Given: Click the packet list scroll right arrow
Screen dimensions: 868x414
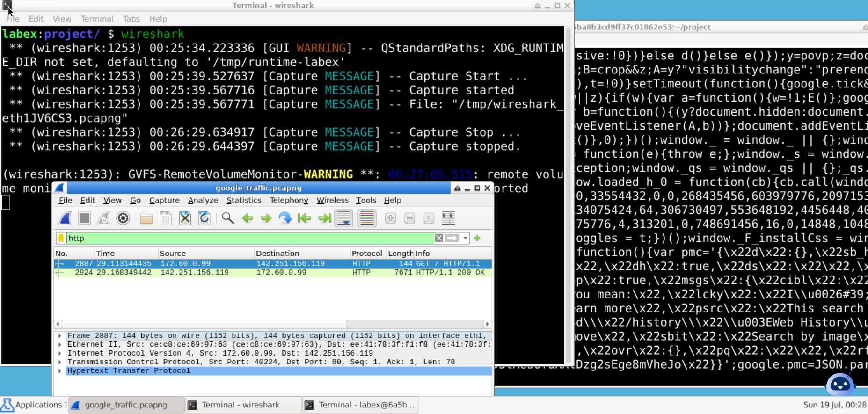Looking at the screenshot, I should coord(488,324).
